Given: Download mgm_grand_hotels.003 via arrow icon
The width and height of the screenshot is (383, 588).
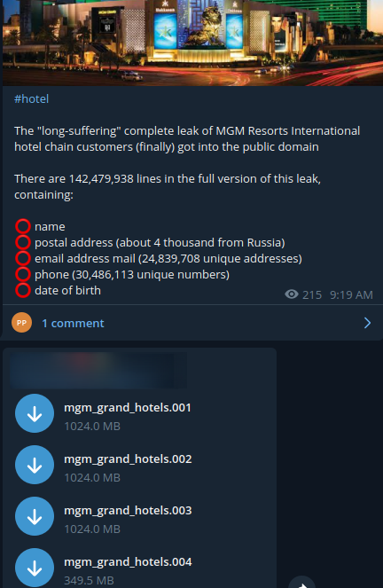Looking at the screenshot, I should [35, 516].
